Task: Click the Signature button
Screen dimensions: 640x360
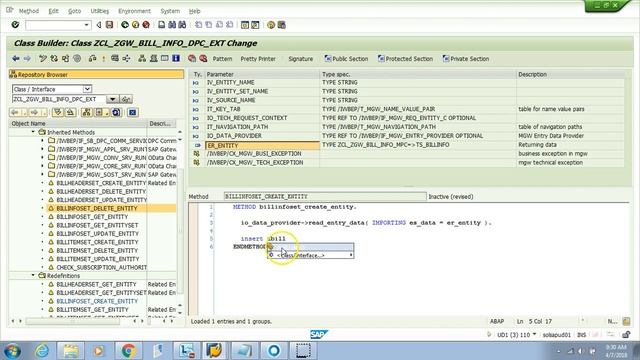Action: [300, 59]
